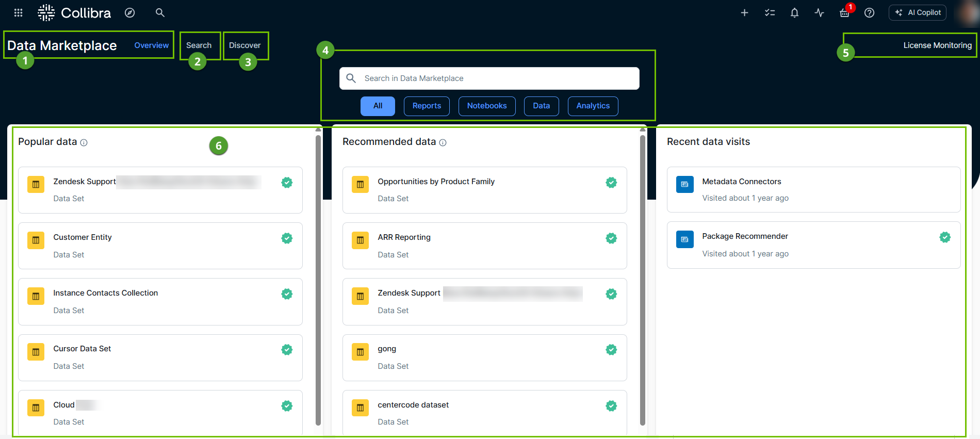The height and width of the screenshot is (439, 980).
Task: Switch to the Discover tab
Action: click(x=244, y=45)
